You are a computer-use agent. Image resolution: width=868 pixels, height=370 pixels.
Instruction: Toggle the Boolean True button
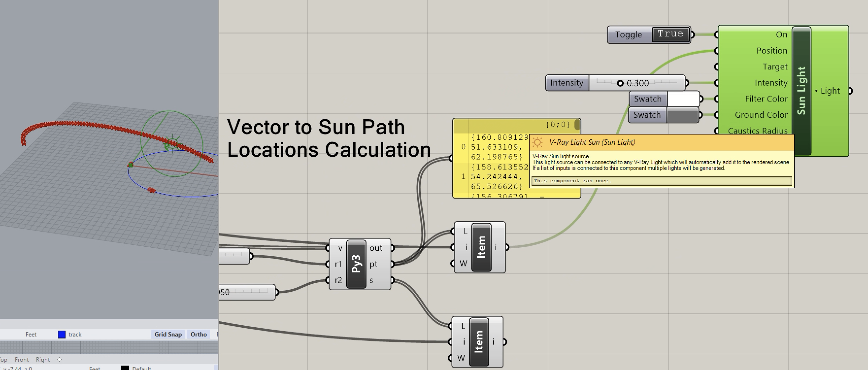[670, 34]
